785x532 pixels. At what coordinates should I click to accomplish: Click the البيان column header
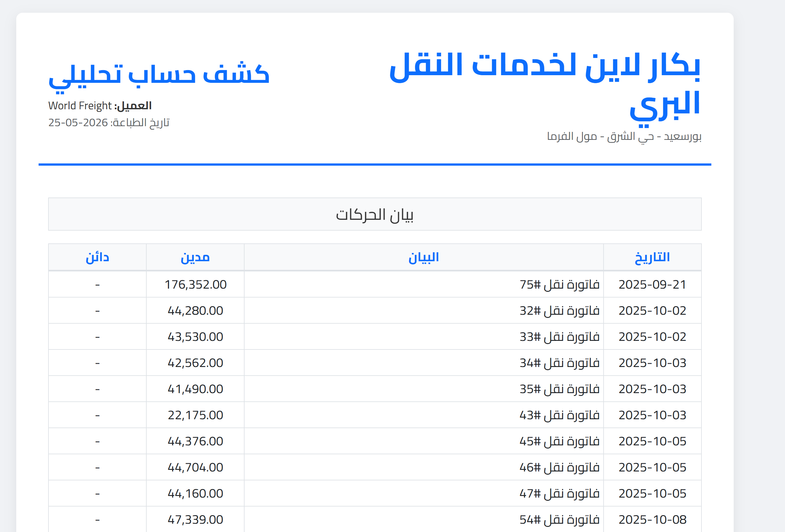pyautogui.click(x=423, y=257)
